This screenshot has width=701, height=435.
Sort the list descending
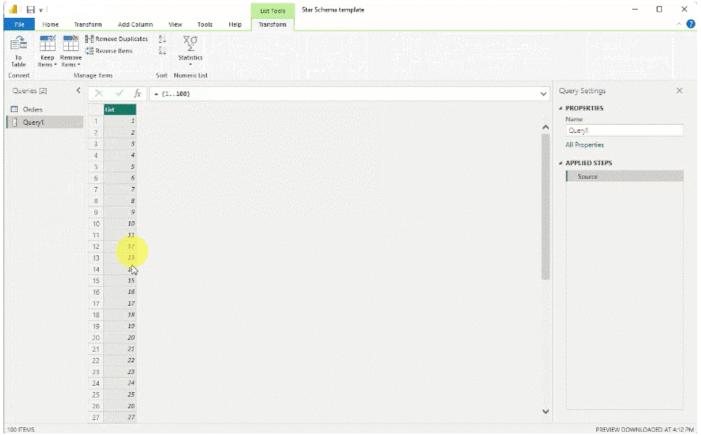coord(162,50)
